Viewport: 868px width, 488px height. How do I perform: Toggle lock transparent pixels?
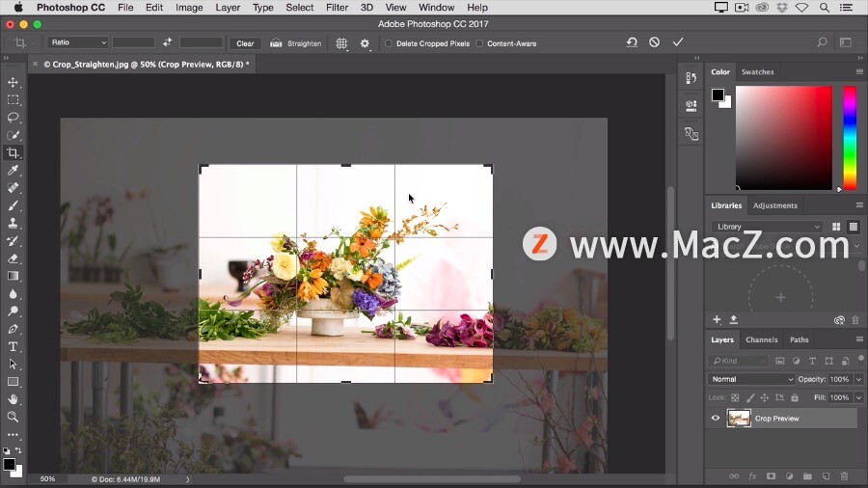(x=735, y=397)
